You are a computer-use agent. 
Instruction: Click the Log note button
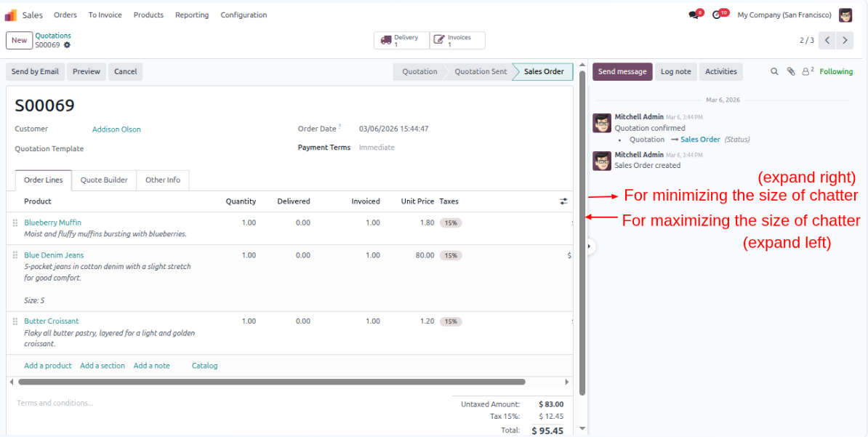coord(676,71)
